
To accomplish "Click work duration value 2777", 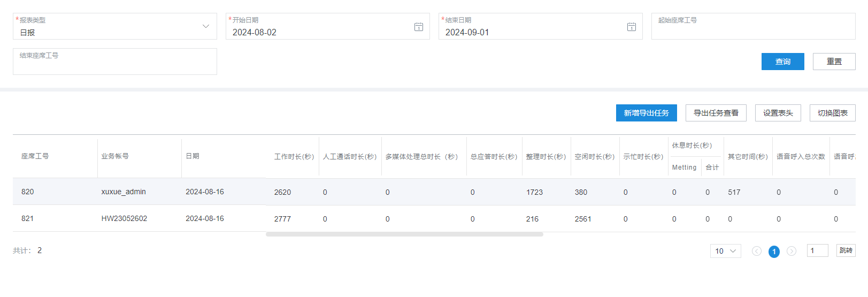I will tap(282, 219).
